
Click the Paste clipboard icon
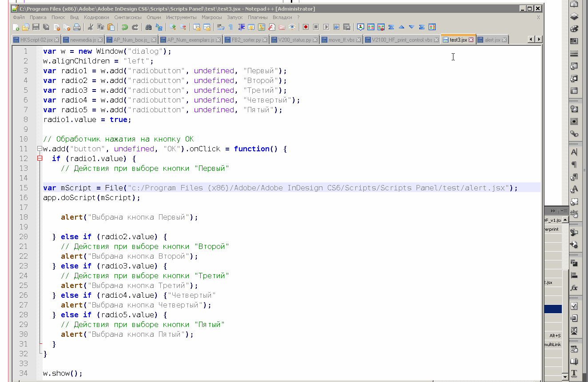pyautogui.click(x=111, y=27)
